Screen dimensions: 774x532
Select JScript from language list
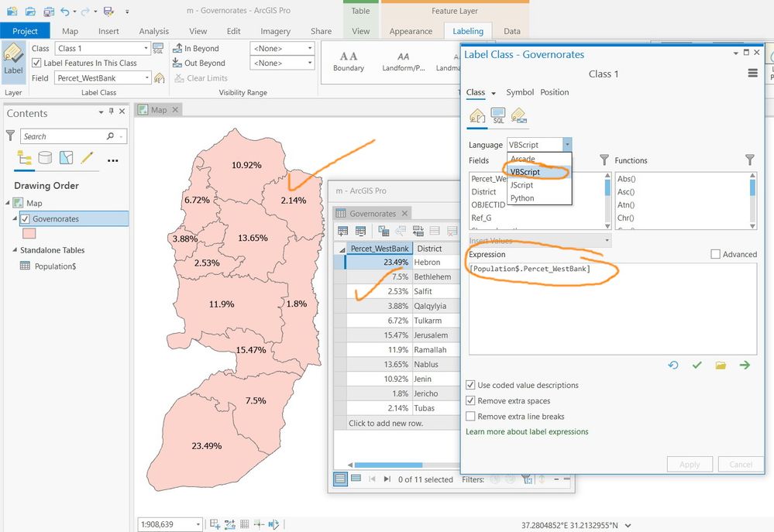521,184
